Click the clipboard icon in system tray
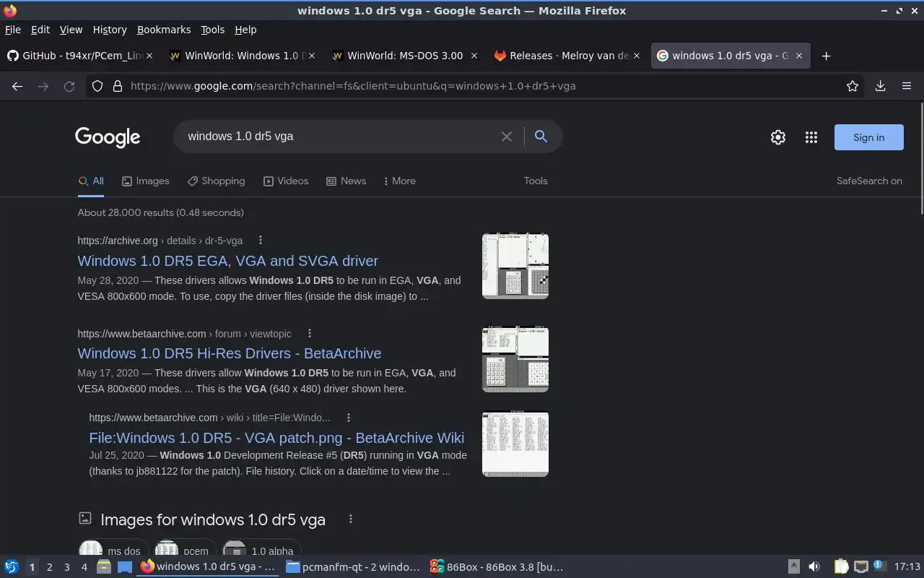 pos(841,566)
